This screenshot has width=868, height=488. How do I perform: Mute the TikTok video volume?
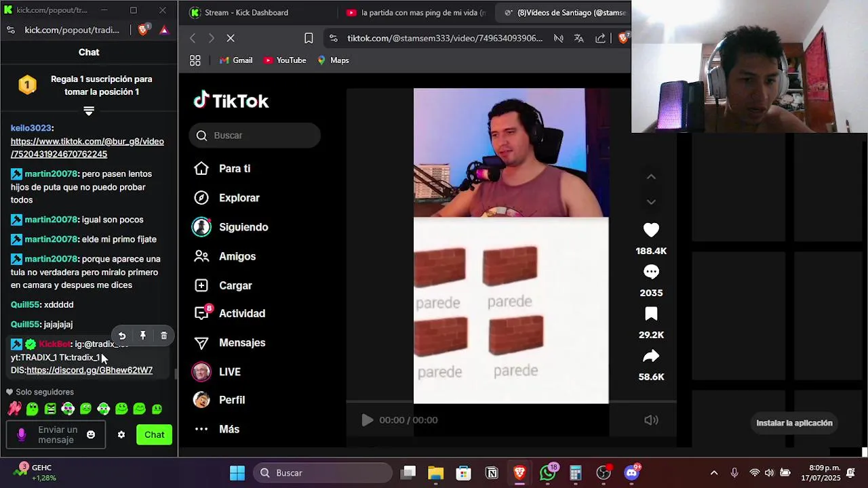[x=651, y=420]
